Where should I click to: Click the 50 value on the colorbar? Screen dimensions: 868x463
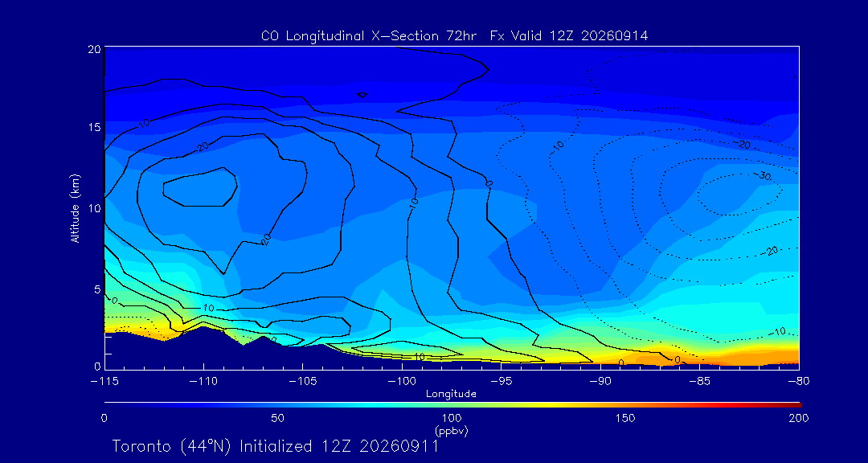[278, 418]
